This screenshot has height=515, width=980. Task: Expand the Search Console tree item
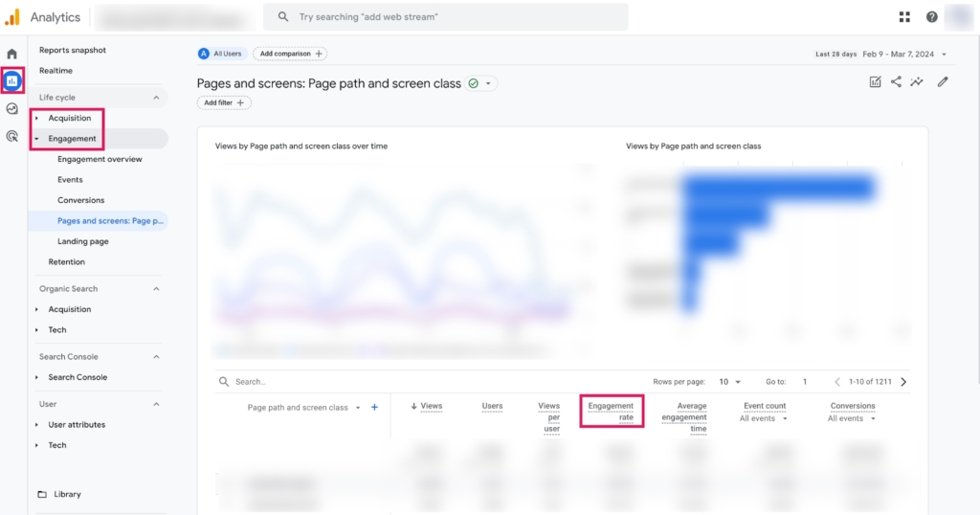(x=77, y=377)
